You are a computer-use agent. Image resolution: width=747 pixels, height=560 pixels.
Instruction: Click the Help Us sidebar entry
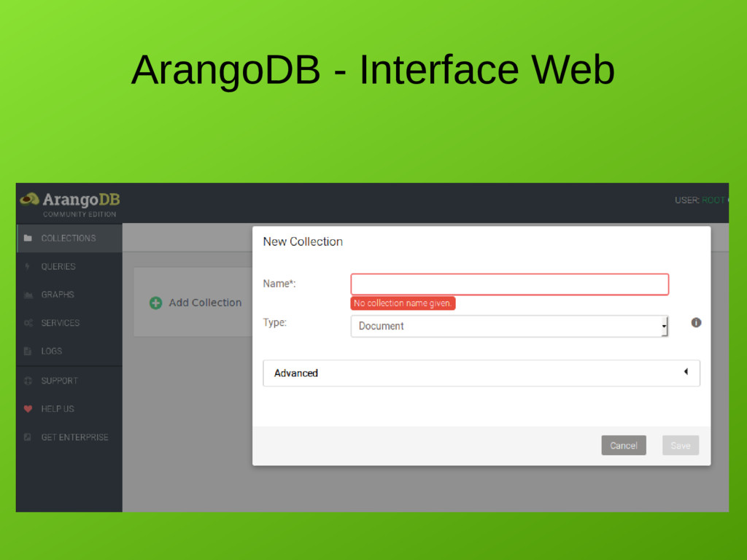(x=69, y=409)
